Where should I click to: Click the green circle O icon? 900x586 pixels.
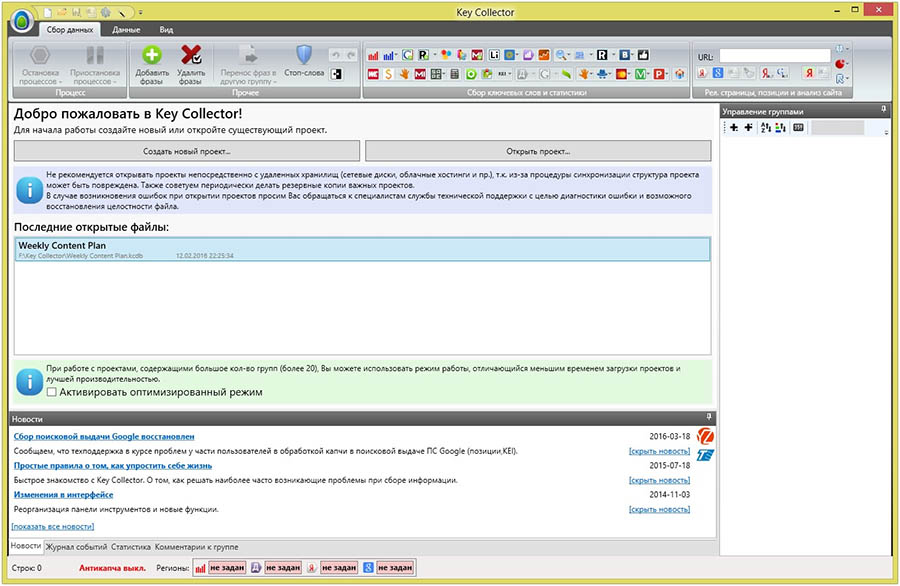coord(471,74)
